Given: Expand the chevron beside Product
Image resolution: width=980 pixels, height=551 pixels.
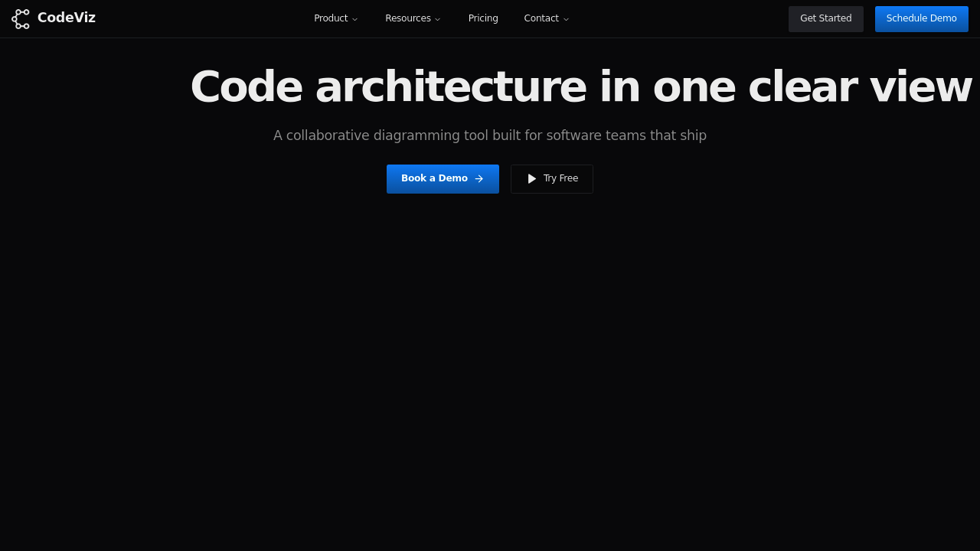Looking at the screenshot, I should [x=355, y=19].
